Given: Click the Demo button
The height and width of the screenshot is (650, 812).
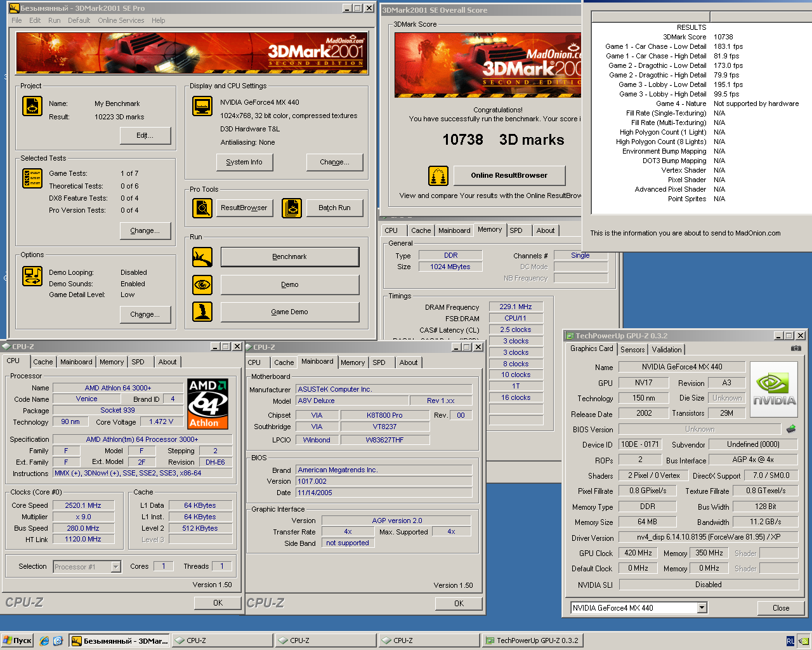Looking at the screenshot, I should tap(290, 284).
